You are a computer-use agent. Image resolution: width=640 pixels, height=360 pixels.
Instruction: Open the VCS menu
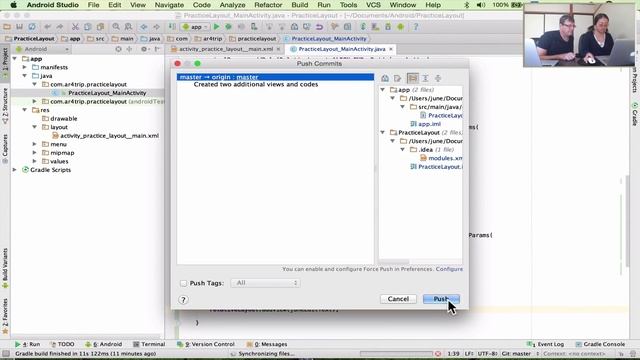click(373, 5)
